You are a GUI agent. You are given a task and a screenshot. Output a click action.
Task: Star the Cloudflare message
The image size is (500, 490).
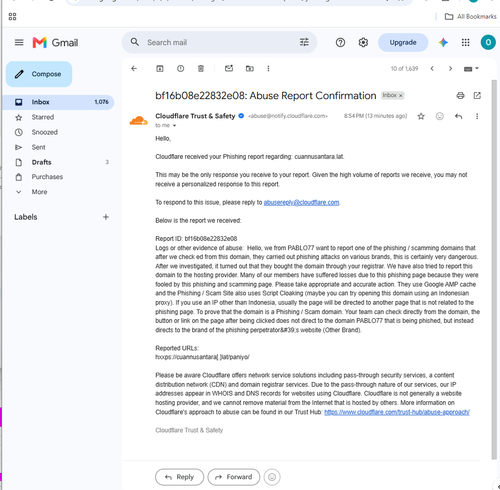click(421, 116)
